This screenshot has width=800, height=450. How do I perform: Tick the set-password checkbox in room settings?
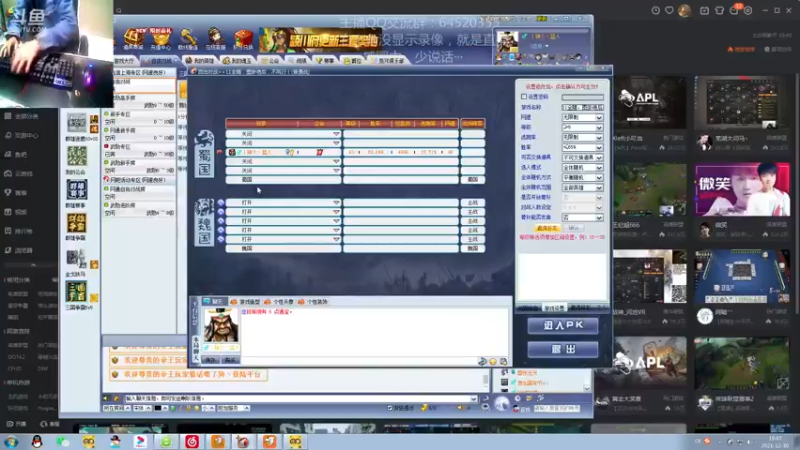(523, 96)
